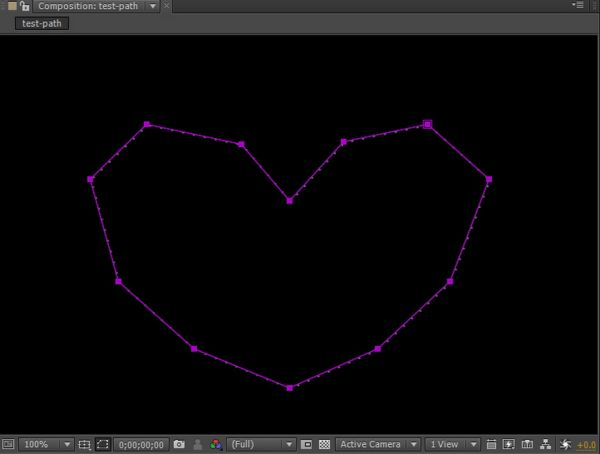Screen dimensions: 600x454
Task: Open the grid and guide options icon
Action: click(x=84, y=444)
